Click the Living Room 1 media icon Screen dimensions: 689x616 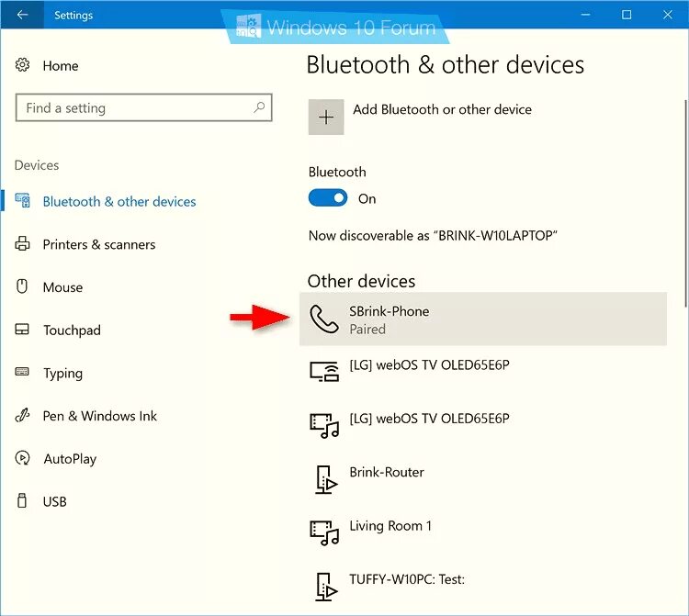[x=324, y=533]
